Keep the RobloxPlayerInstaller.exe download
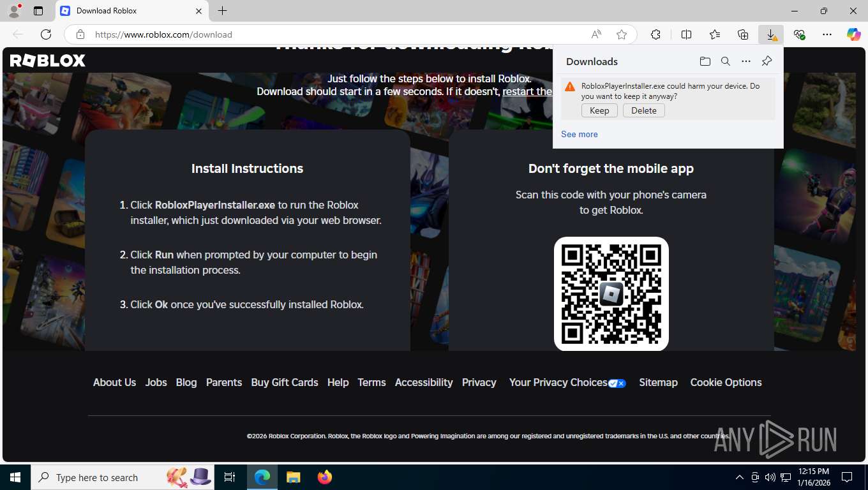The image size is (868, 490). pyautogui.click(x=599, y=110)
